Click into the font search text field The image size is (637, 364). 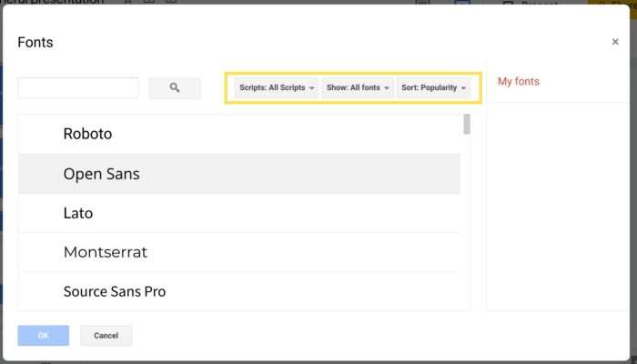click(x=78, y=87)
